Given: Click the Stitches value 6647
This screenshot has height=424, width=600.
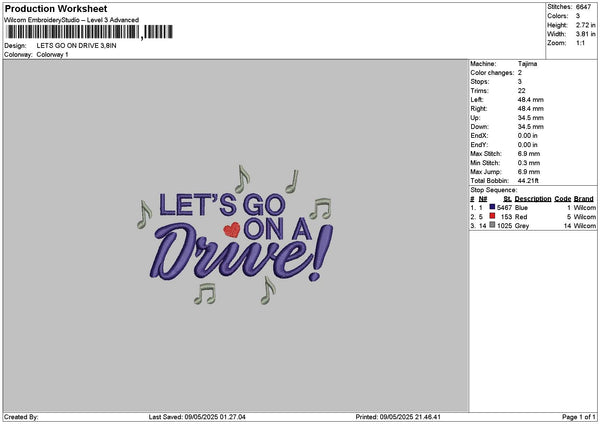Looking at the screenshot, I should pyautogui.click(x=584, y=7).
